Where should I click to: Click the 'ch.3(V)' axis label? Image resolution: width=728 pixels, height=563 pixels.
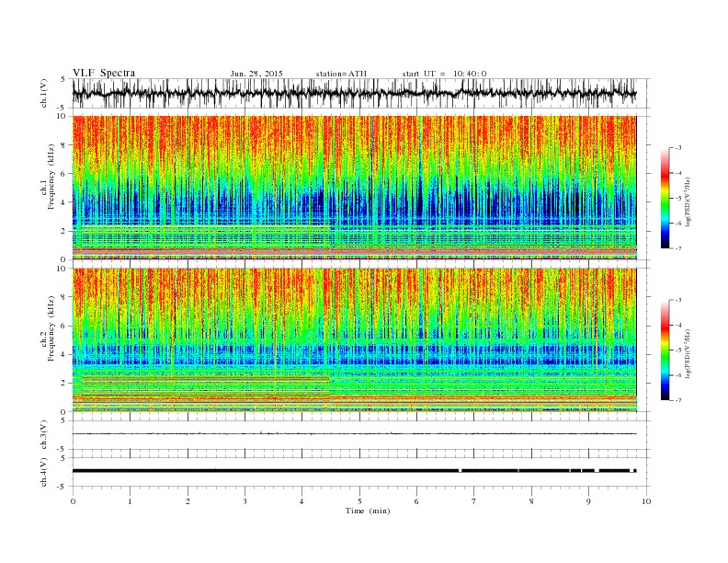[x=44, y=435]
